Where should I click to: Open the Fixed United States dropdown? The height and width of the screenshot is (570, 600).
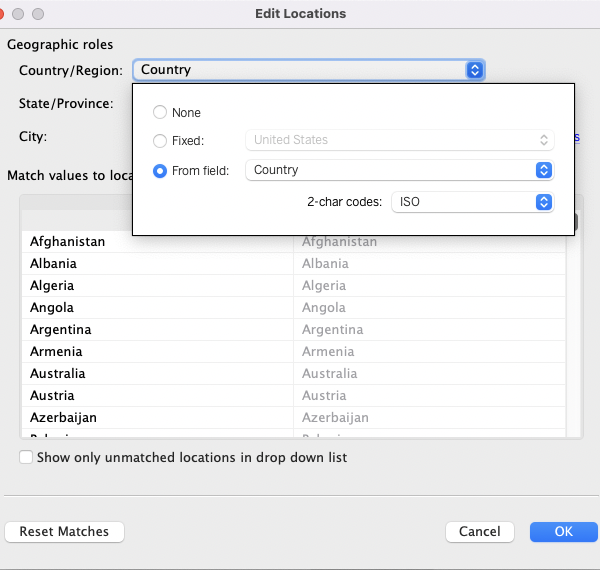point(399,140)
